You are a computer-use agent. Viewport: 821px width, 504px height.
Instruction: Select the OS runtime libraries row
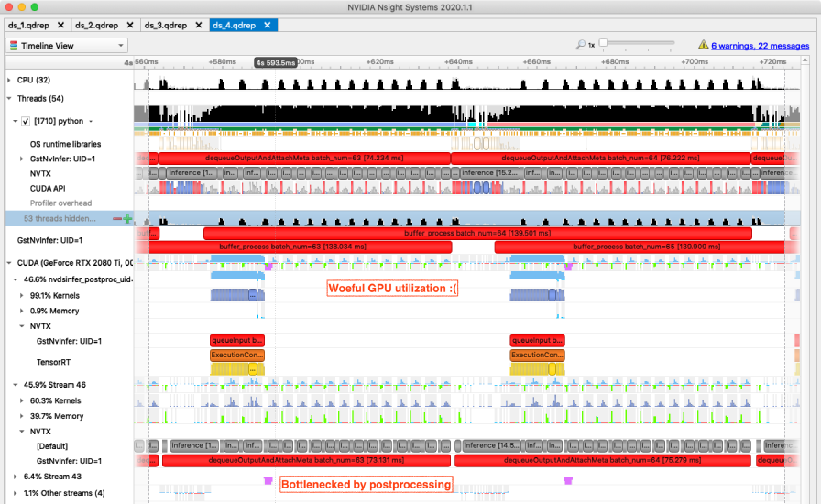point(65,144)
